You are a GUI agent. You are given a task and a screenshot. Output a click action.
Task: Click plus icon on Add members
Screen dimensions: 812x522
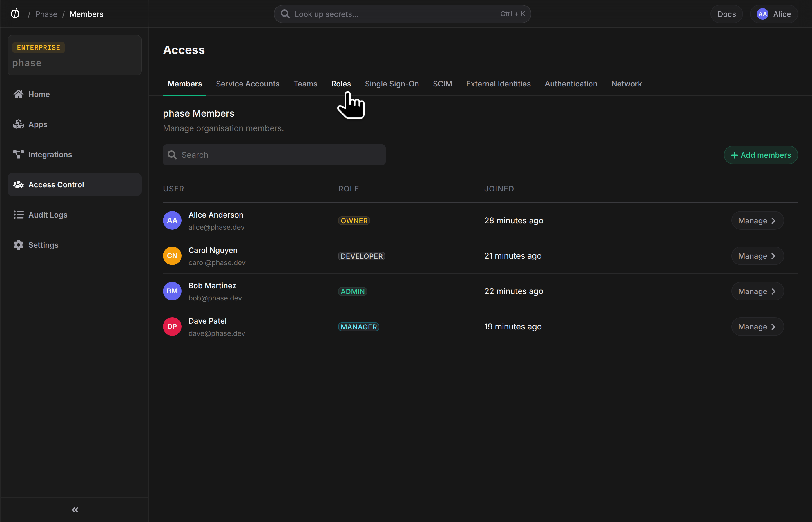734,155
